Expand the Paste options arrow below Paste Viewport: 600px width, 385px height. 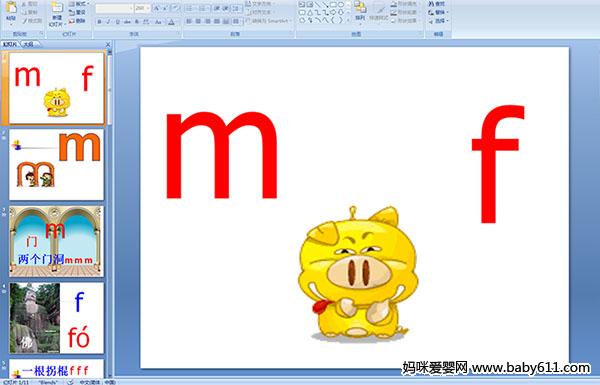[x=11, y=24]
